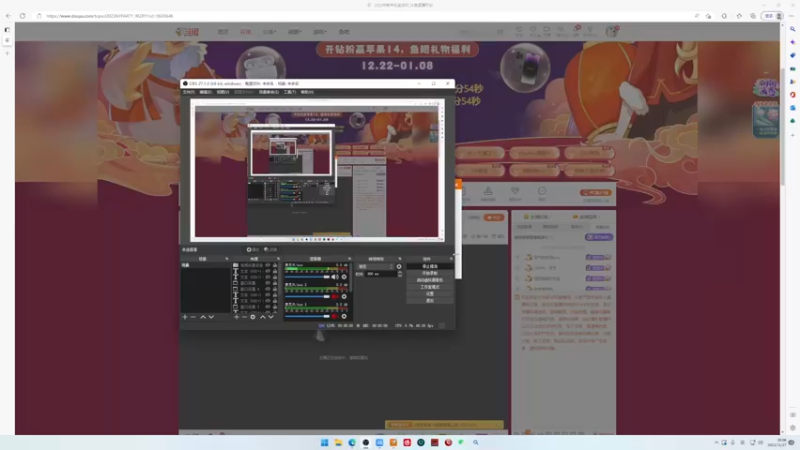This screenshot has width=800, height=450.
Task: Open source properties gear under the sources list
Action: tap(253, 317)
